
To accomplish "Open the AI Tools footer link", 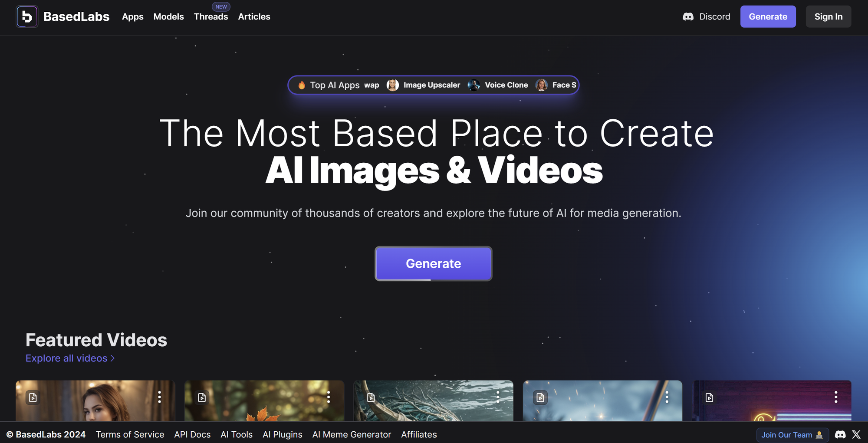I will pyautogui.click(x=237, y=434).
